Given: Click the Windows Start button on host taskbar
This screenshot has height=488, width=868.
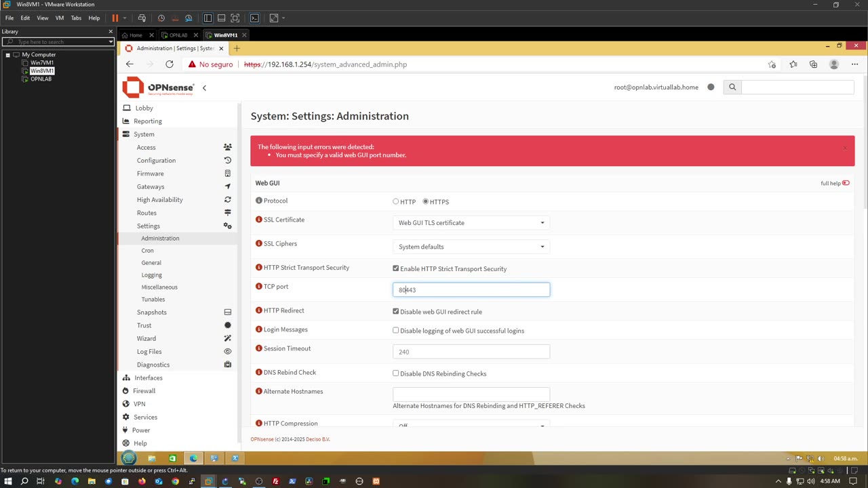Looking at the screenshot, I should (x=8, y=481).
